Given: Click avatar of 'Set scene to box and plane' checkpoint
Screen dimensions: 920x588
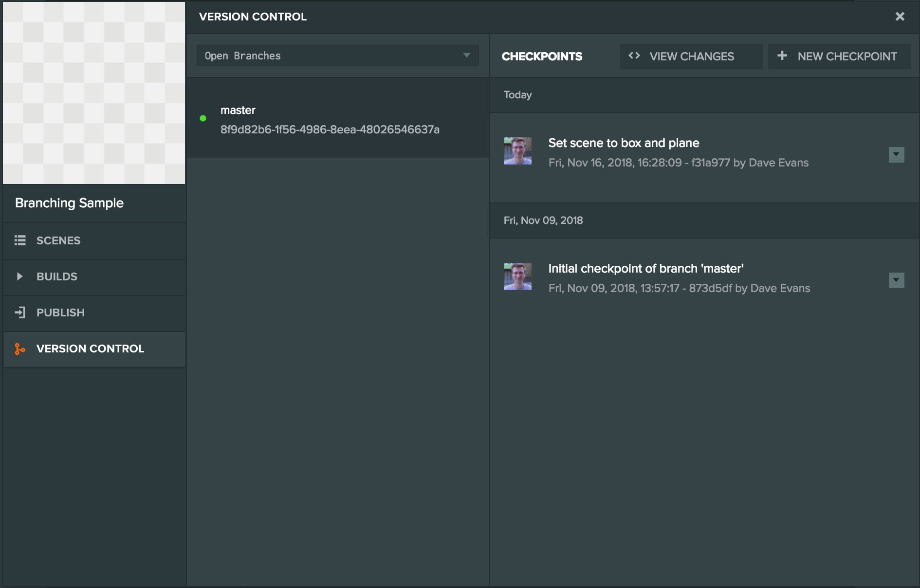Looking at the screenshot, I should 517,151.
